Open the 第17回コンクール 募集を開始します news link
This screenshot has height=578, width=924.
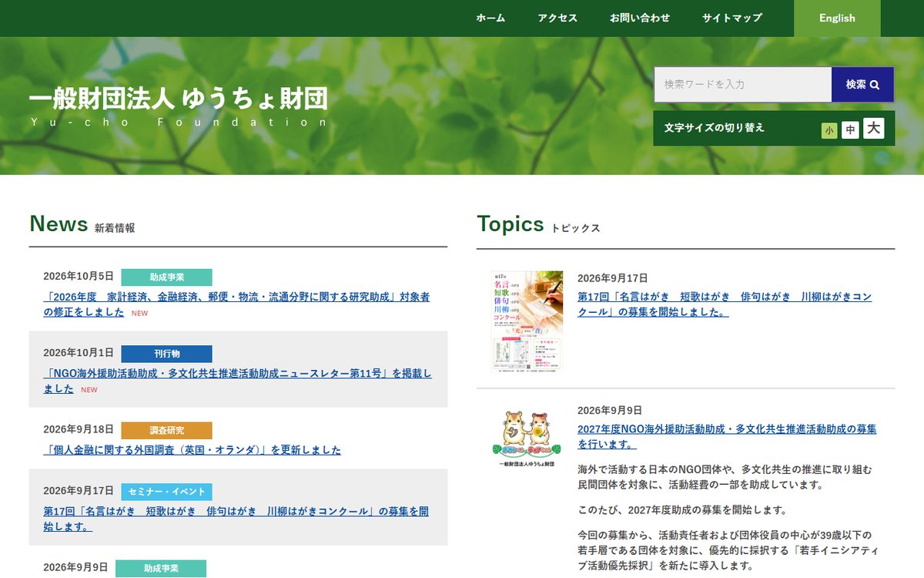(x=236, y=519)
